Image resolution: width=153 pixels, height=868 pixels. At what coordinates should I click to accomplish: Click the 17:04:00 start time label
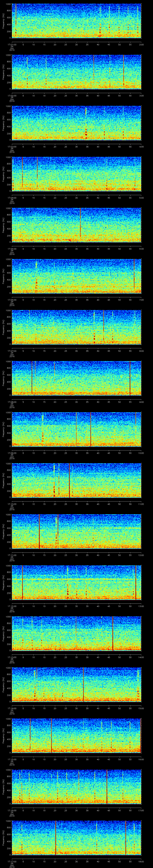(x=12, y=198)
